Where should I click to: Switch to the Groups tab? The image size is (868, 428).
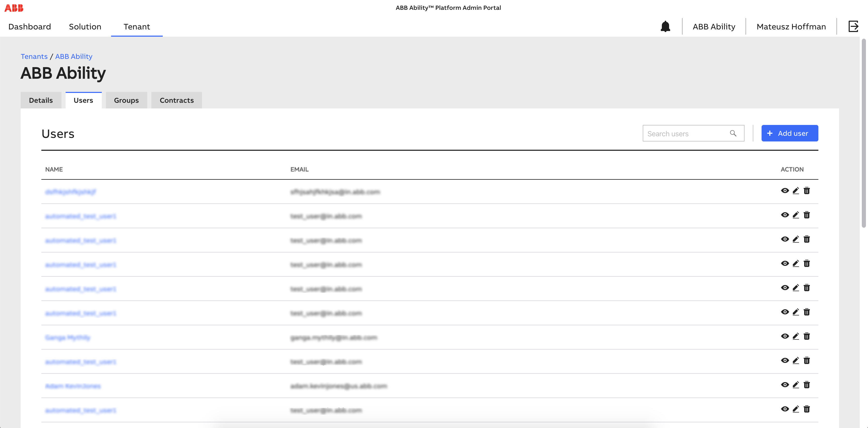pyautogui.click(x=126, y=100)
